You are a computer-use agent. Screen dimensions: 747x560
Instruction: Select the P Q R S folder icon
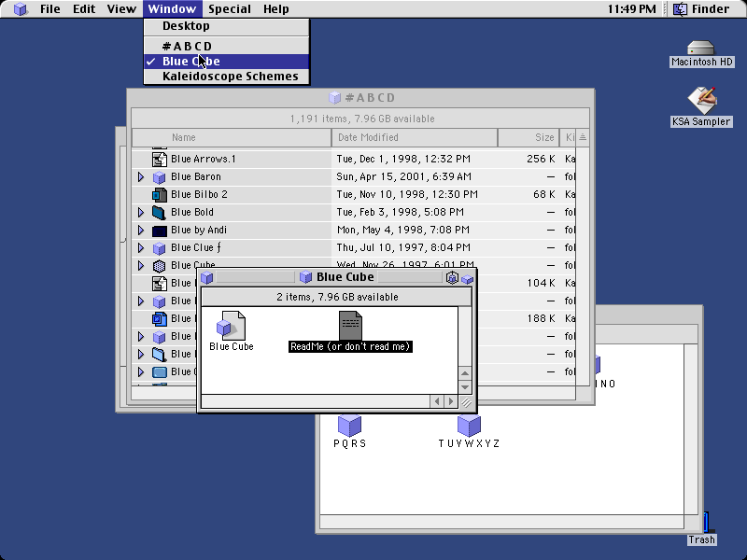349,426
